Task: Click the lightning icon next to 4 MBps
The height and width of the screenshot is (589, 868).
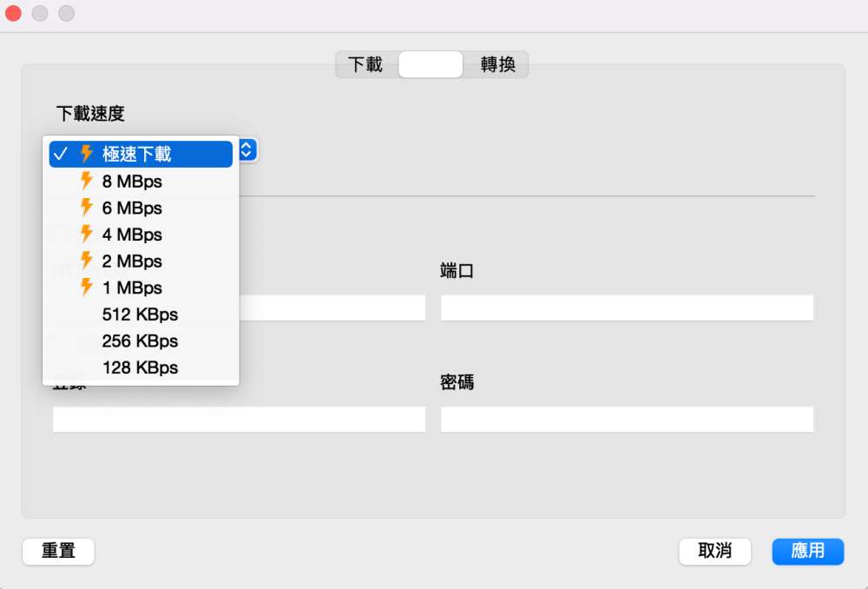Action: pyautogui.click(x=86, y=234)
